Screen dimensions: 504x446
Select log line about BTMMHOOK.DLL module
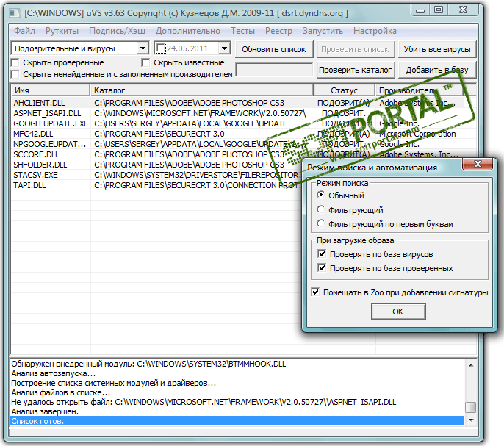[237, 364]
